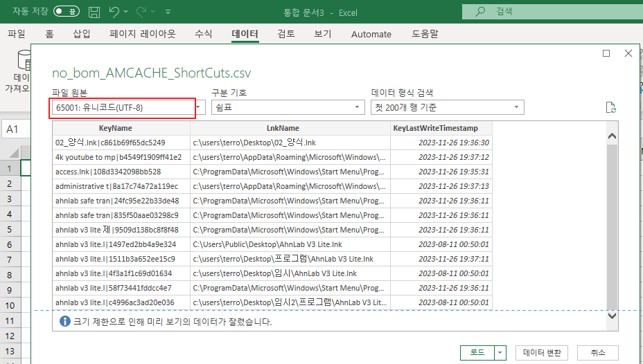The height and width of the screenshot is (364, 643).
Task: Click the 취소 cancel button
Action: (598, 352)
